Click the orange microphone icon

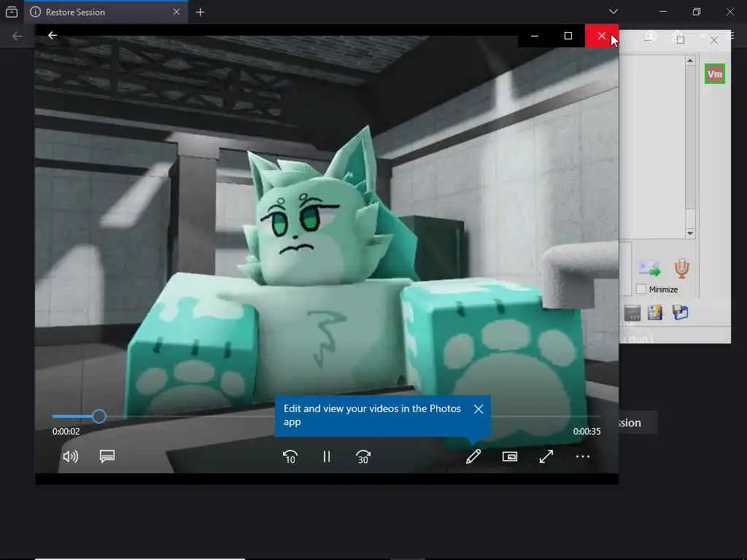[x=682, y=268]
